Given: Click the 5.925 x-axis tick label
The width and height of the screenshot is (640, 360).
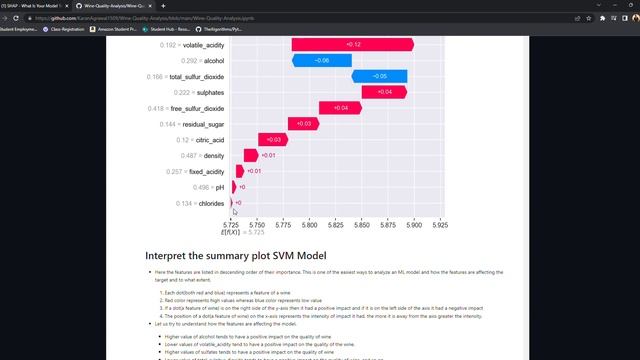Looking at the screenshot, I should pyautogui.click(x=440, y=225).
